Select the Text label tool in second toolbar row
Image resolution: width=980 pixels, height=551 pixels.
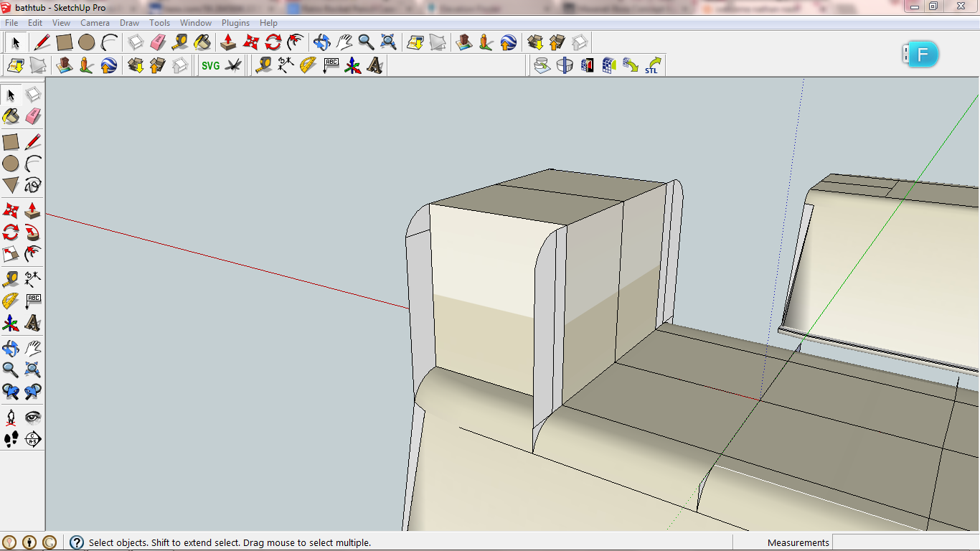(331, 66)
